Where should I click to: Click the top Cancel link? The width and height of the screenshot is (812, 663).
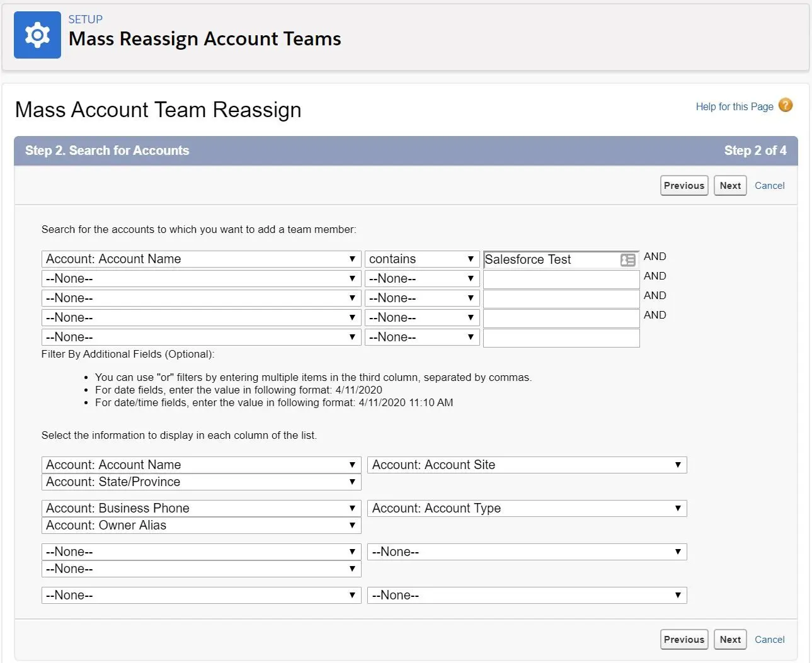pyautogui.click(x=769, y=186)
